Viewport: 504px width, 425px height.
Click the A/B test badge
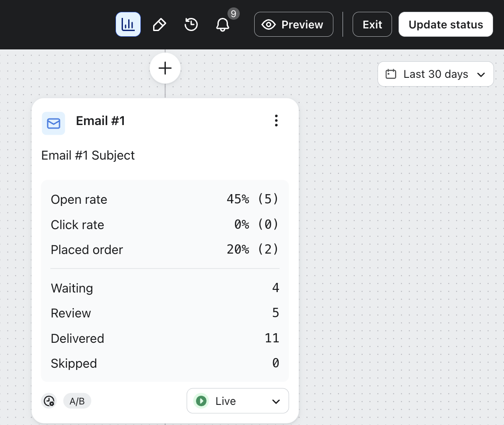[x=77, y=401]
